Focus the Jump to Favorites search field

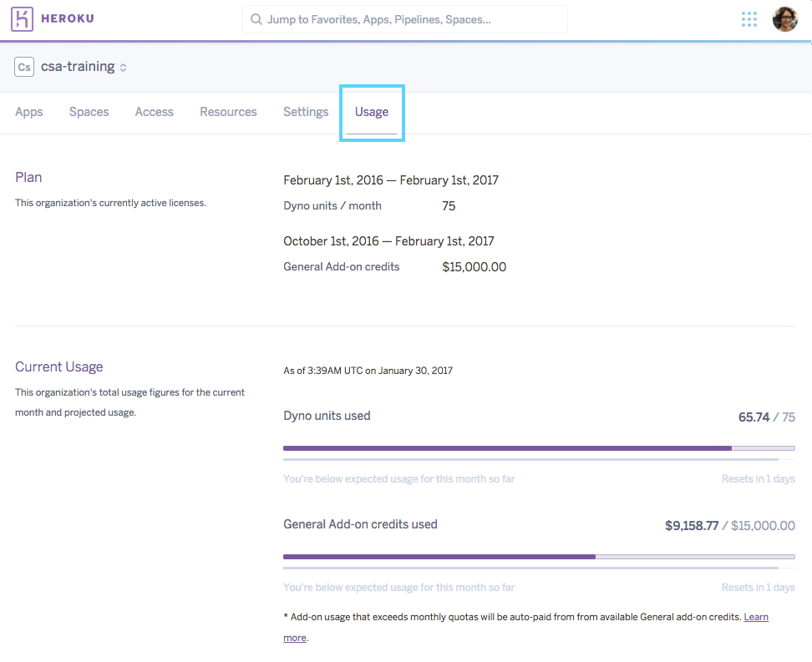[405, 19]
